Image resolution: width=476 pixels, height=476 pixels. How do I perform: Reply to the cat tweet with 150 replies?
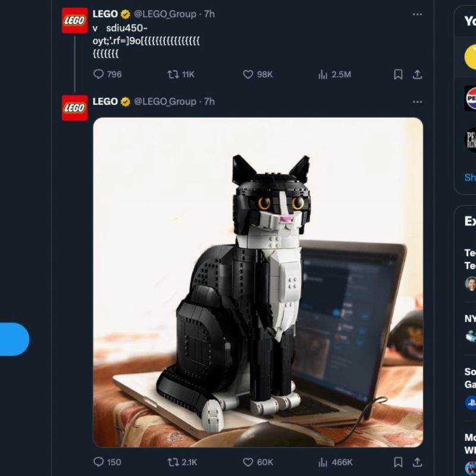[x=99, y=462]
